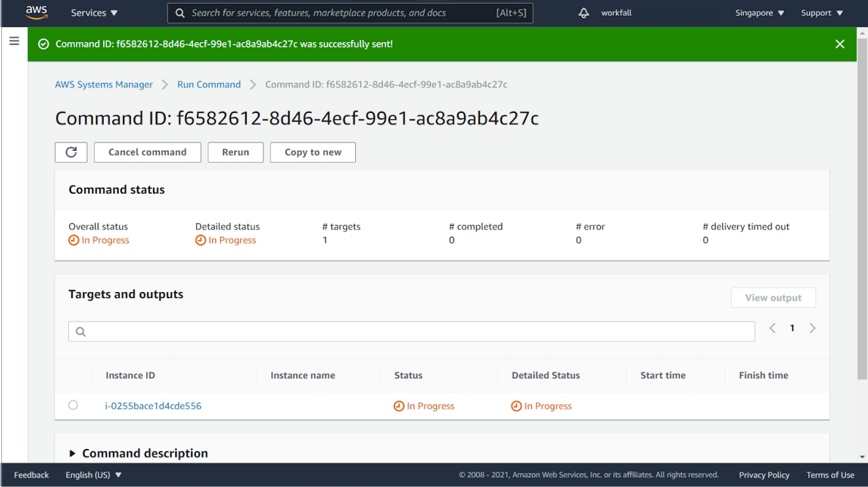
Task: Focus the AWS services search box
Action: (x=350, y=13)
